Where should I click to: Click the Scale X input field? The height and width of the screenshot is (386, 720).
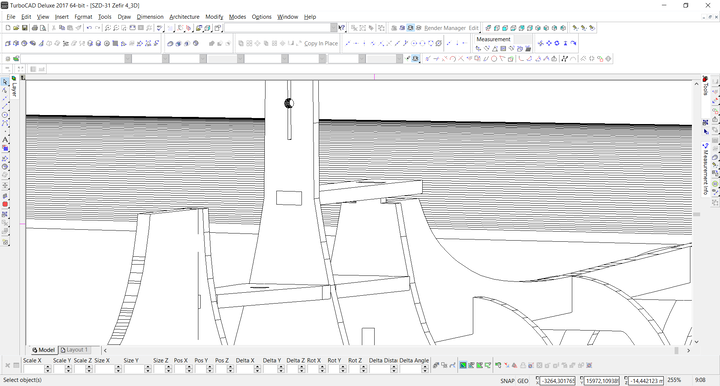pyautogui.click(x=34, y=369)
